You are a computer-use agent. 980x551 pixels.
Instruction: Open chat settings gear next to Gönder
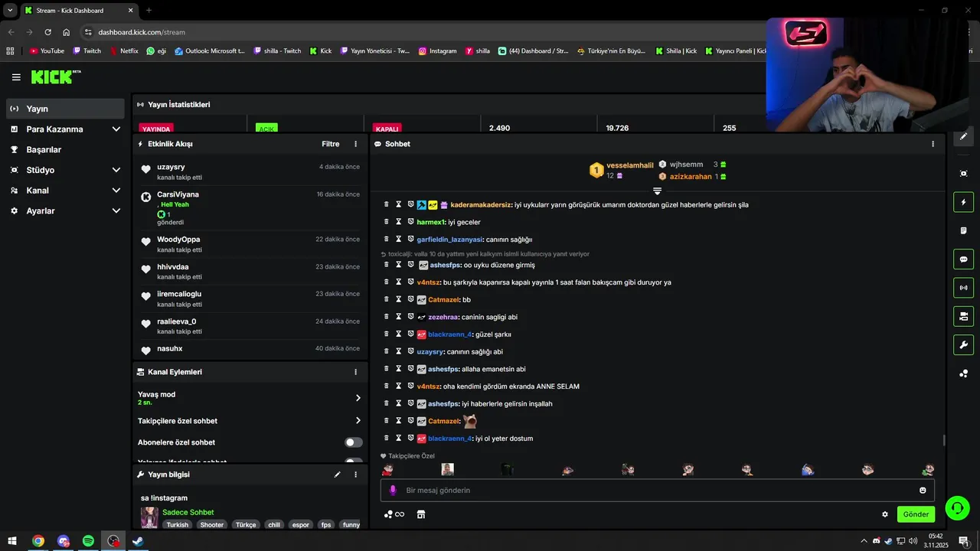click(885, 514)
